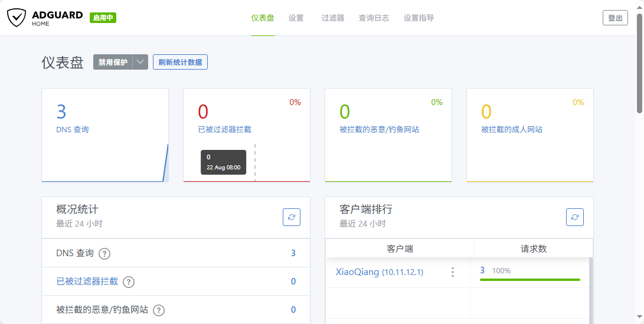Click the client table scrollbar

coord(591,290)
